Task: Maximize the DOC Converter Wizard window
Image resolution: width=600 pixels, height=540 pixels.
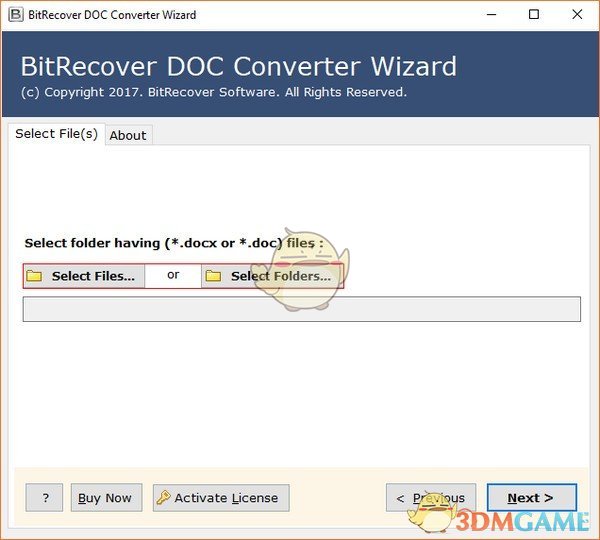Action: coord(534,15)
